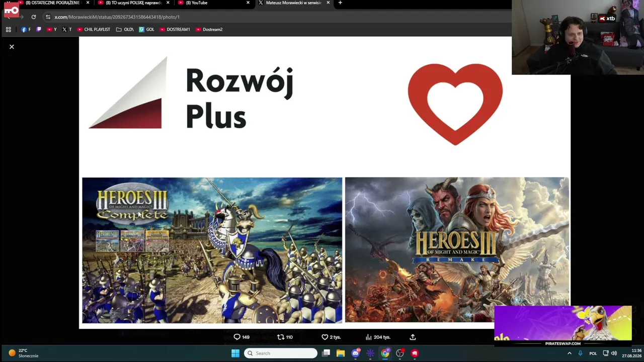Open the DOSTREAM1 bookmark
The height and width of the screenshot is (362, 644).
(175, 30)
